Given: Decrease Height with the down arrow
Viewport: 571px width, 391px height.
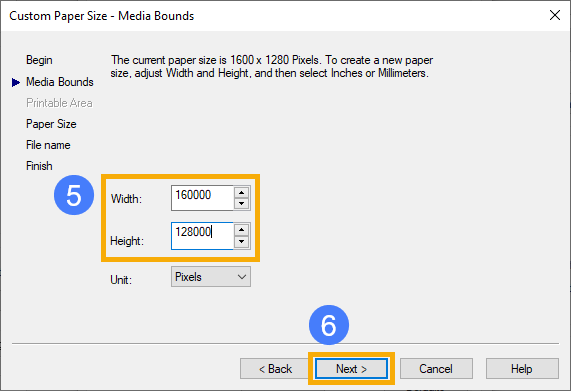Looking at the screenshot, I should point(241,241).
